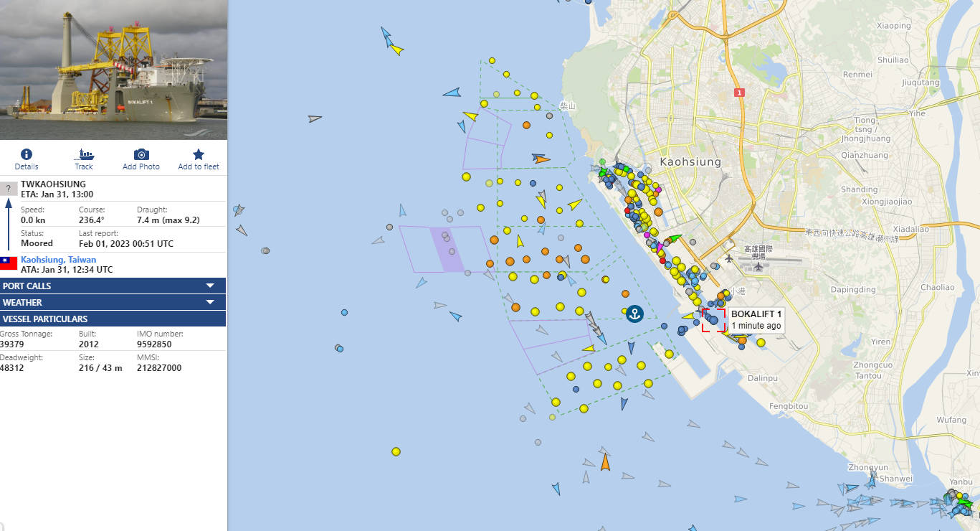Click the Add Photo camera icon

141,155
